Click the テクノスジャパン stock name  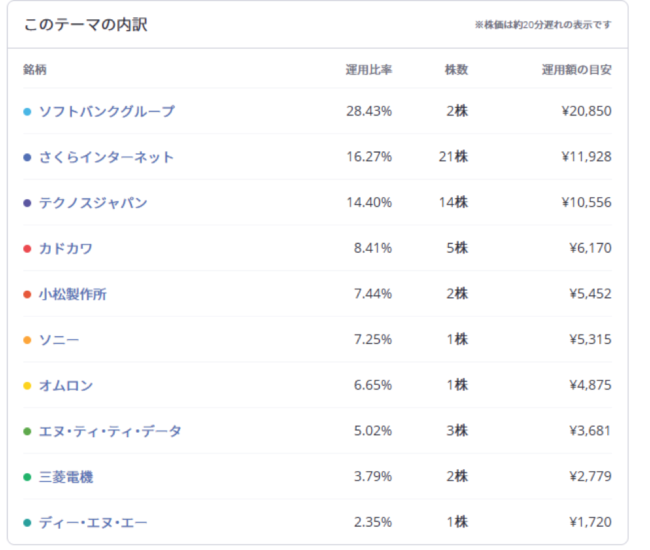tap(93, 203)
